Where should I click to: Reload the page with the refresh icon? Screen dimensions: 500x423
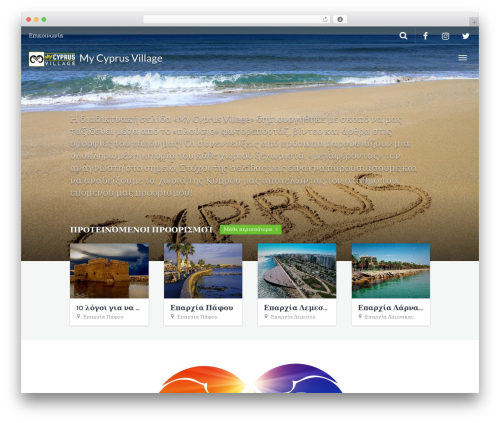pos(325,19)
